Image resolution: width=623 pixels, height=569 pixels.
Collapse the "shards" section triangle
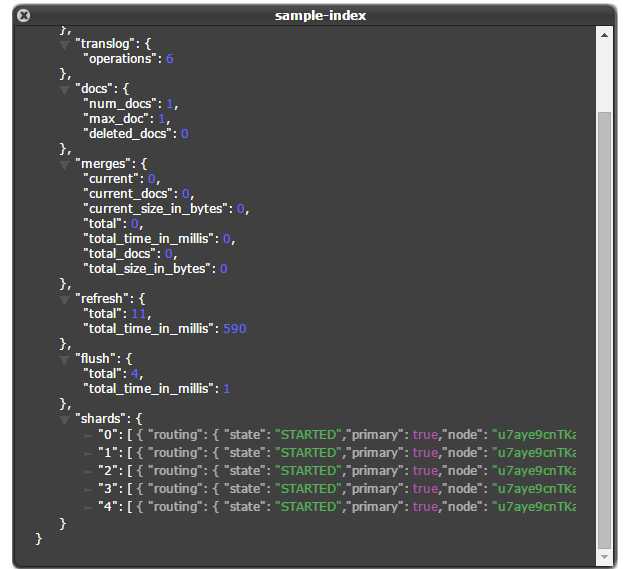click(65, 419)
